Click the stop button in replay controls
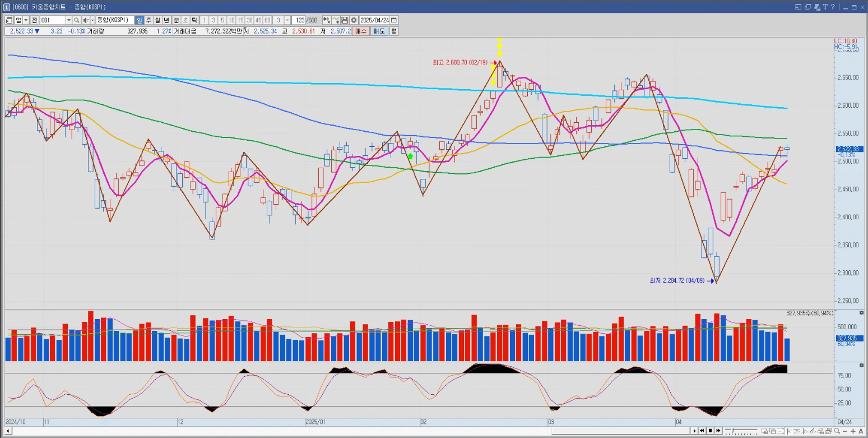This screenshot has height=438, width=868. (x=711, y=431)
